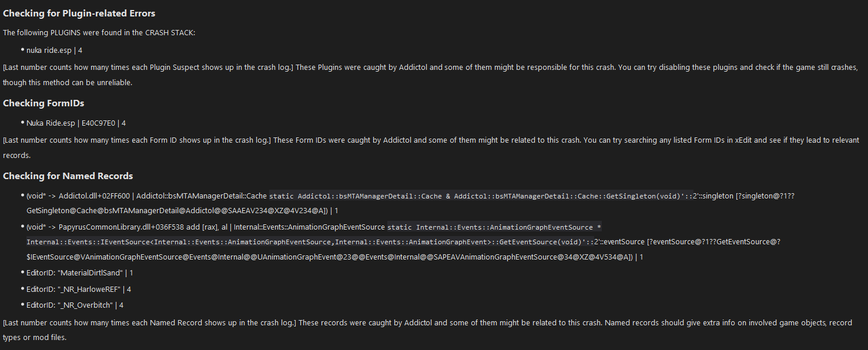The height and width of the screenshot is (350, 868).
Task: Click the 'static Internal::Events::AnimationGraphEventSource *' code snippet
Action: pyautogui.click(x=494, y=227)
